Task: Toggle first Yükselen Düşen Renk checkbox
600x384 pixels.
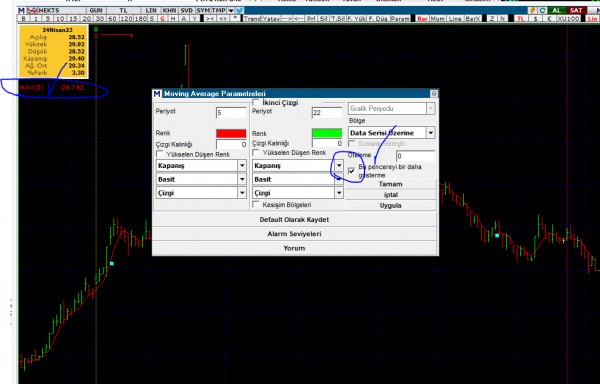Action: 160,154
